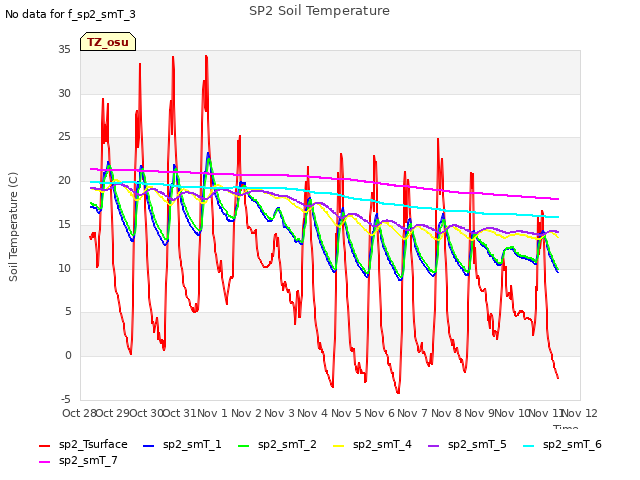The width and height of the screenshot is (640, 480).
Task: Click the 15 y-axis tick label
Action: coord(64,224)
